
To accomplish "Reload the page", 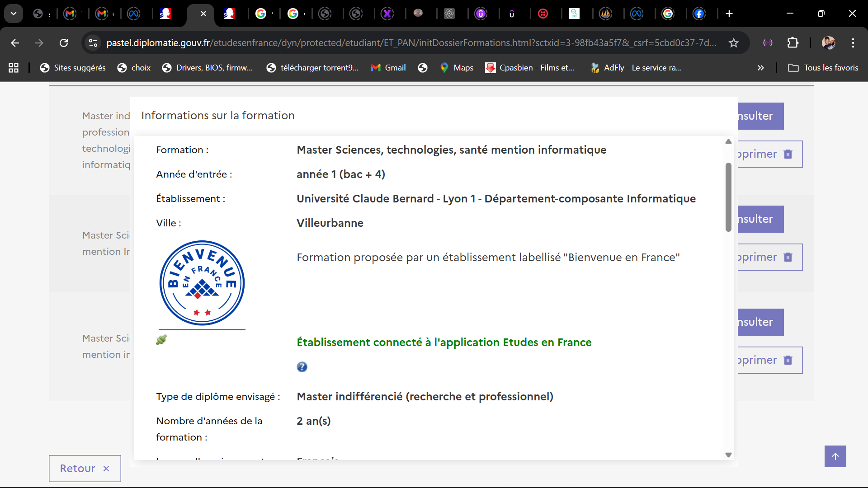I will (64, 43).
